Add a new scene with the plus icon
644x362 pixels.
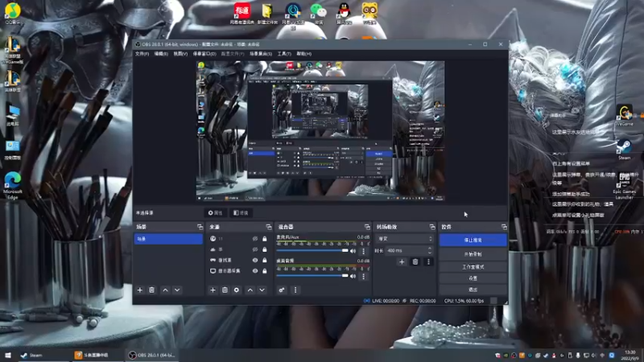[x=139, y=290]
